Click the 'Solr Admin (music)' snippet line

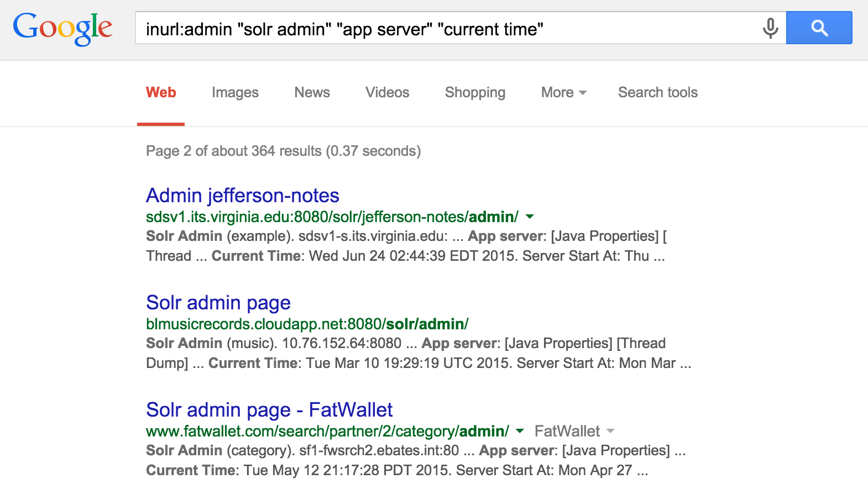coord(406,343)
